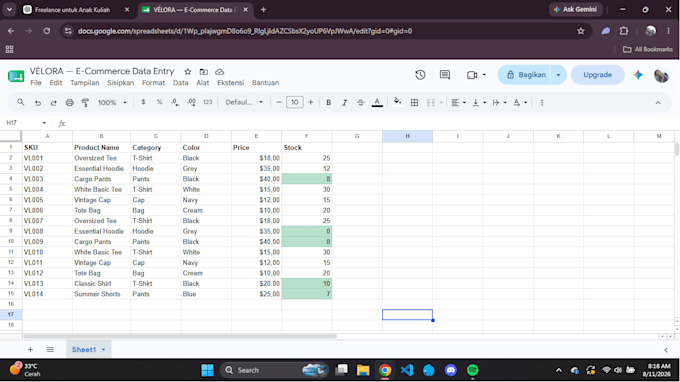Screen dimensions: 680x382
Task: Undo the last action
Action: tap(38, 103)
